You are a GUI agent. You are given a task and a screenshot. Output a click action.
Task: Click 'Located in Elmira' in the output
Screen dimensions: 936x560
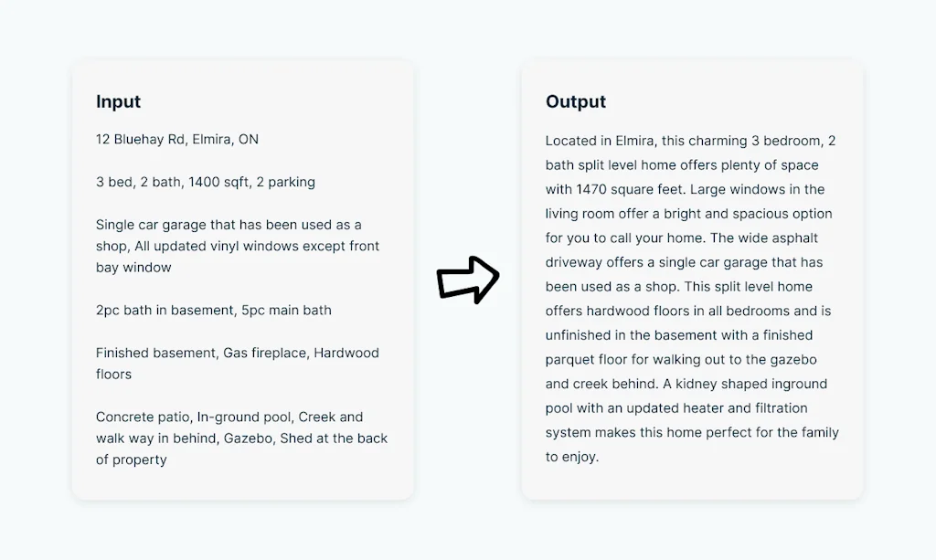click(599, 141)
